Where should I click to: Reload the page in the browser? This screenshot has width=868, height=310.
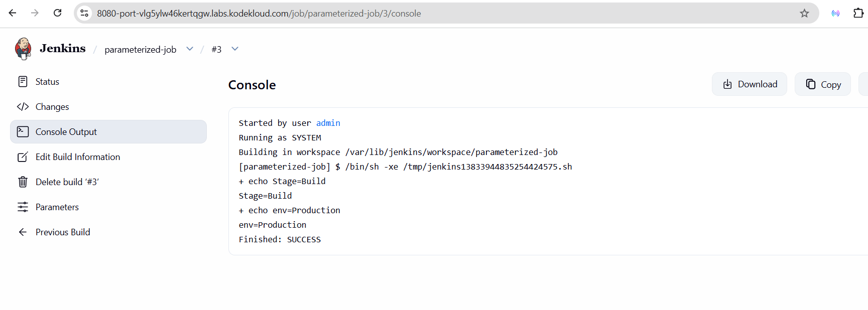coord(58,13)
